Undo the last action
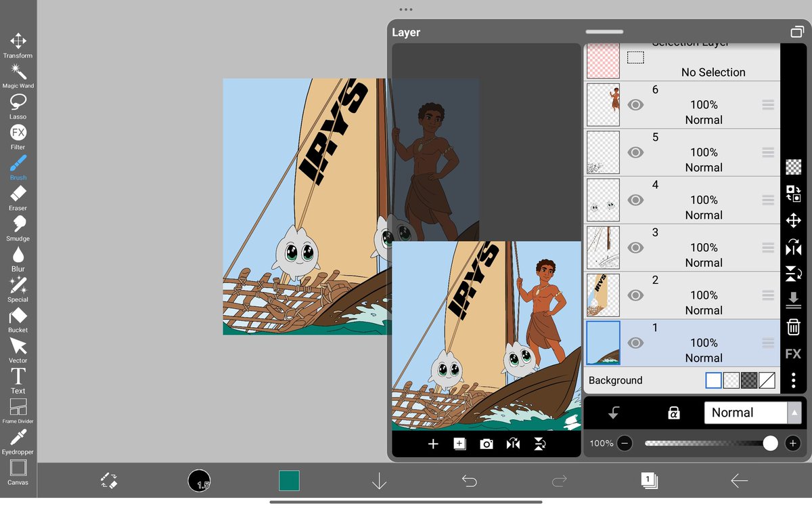Viewport: 812px width, 508px height. tap(469, 481)
